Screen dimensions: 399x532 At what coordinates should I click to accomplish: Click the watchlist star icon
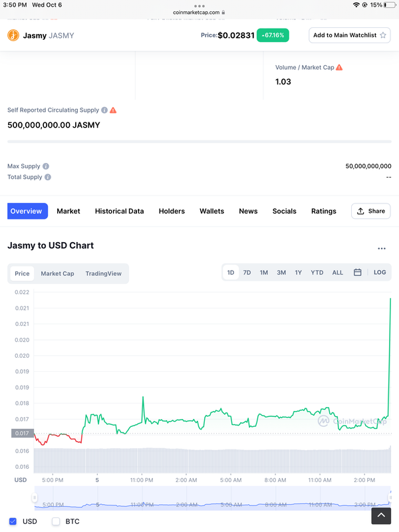383,35
